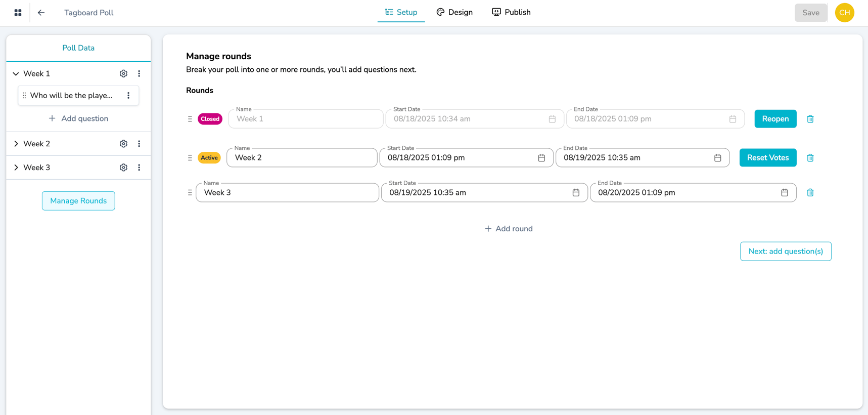This screenshot has width=868, height=415.
Task: Expand the Week 3 section in sidebar
Action: click(x=16, y=168)
